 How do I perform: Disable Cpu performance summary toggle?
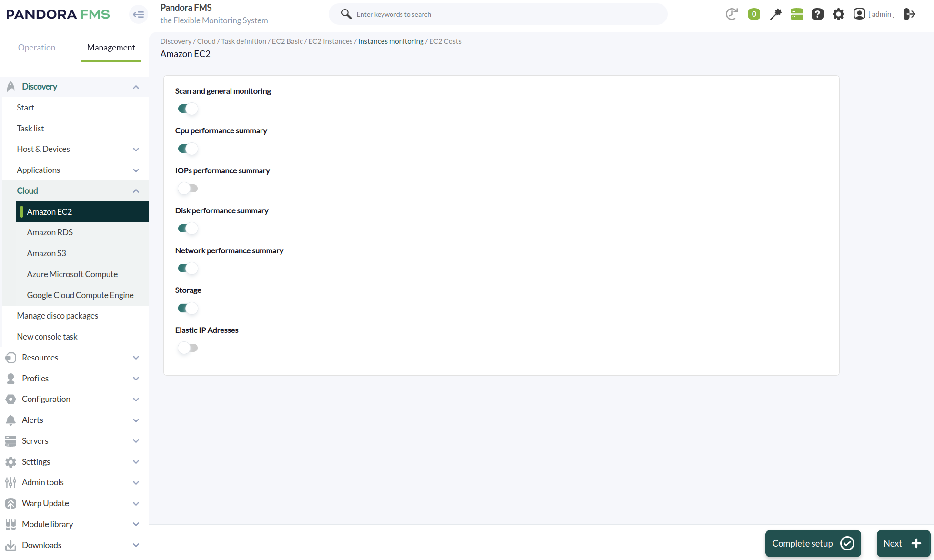coord(188,149)
